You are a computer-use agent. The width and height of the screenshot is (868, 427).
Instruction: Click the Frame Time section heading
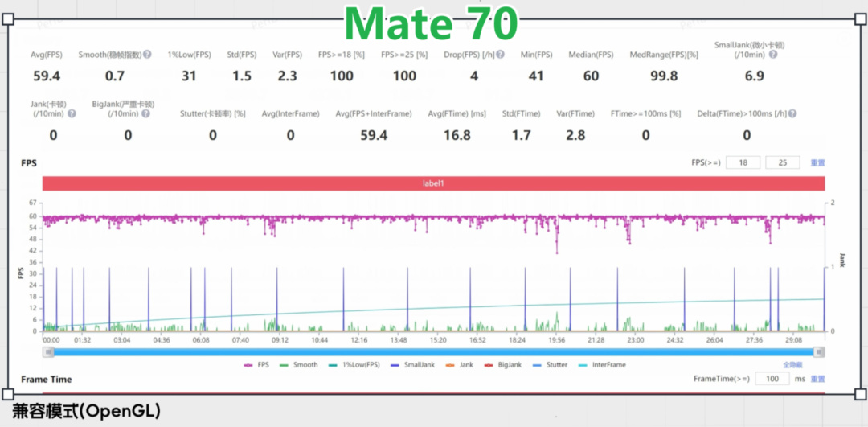pos(46,380)
